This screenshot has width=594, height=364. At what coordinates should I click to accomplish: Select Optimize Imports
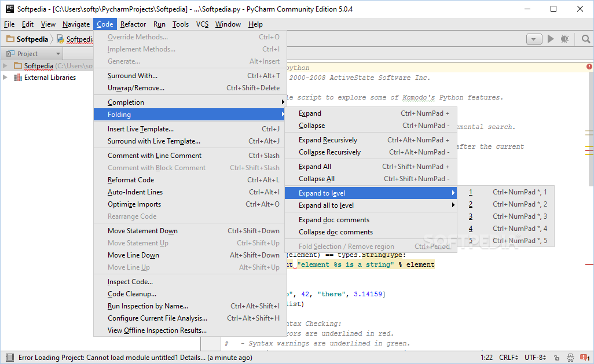[x=190, y=204]
